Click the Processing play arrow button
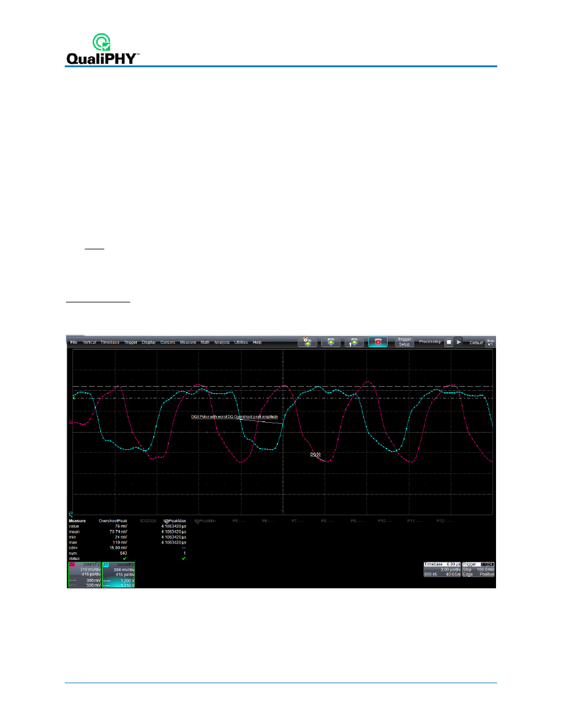562x728 pixels. click(458, 342)
